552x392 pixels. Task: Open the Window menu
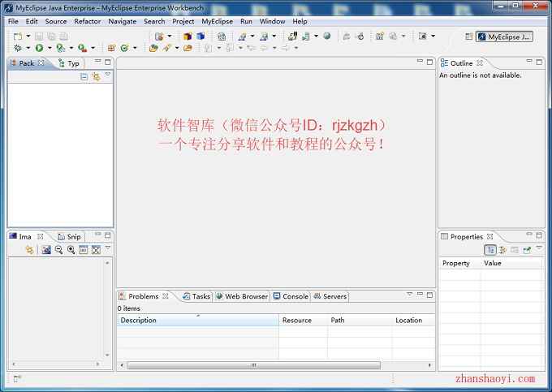tap(272, 21)
